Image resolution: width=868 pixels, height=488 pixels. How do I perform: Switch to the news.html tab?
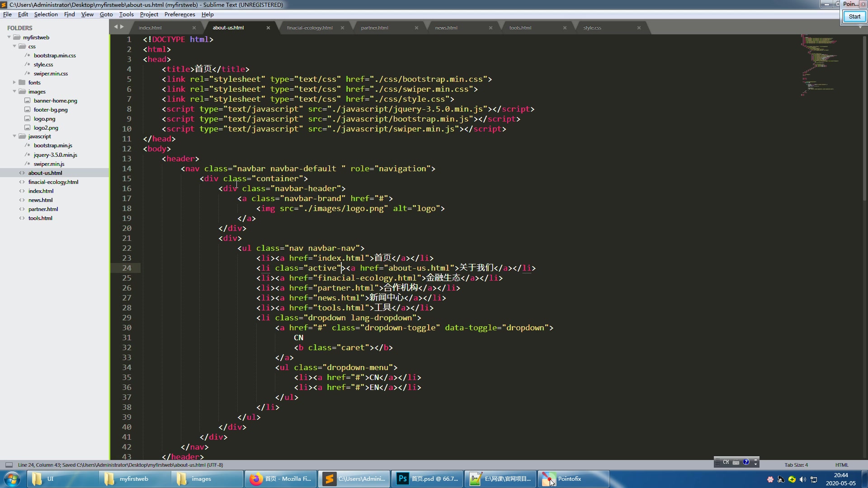(446, 28)
